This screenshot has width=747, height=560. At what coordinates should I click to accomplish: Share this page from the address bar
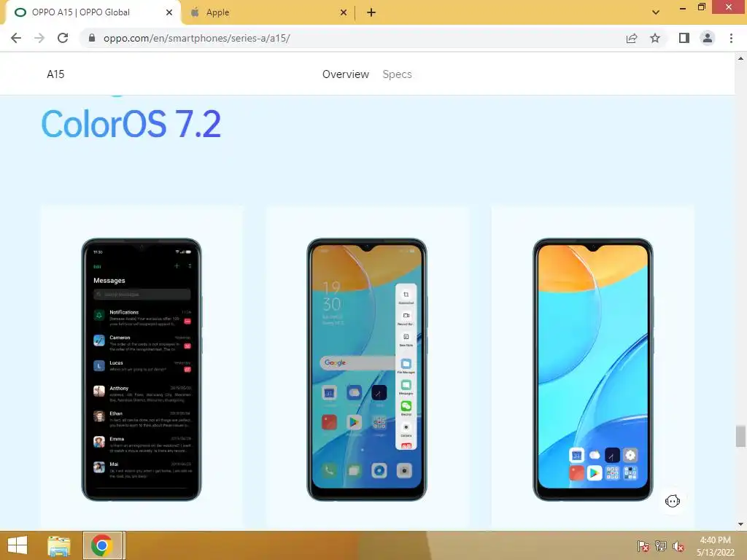tap(631, 38)
